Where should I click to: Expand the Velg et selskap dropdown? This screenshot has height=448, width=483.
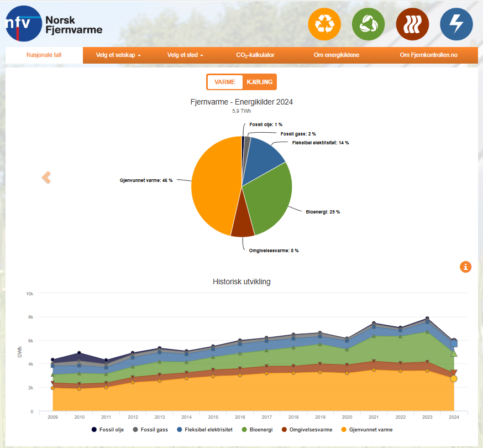coord(118,55)
